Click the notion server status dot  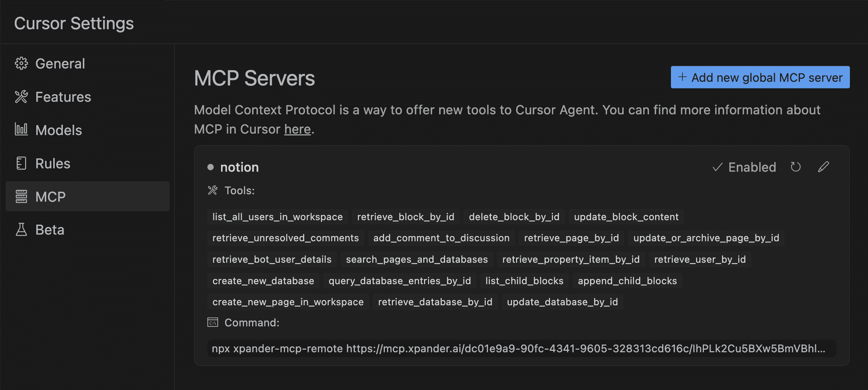tap(211, 167)
